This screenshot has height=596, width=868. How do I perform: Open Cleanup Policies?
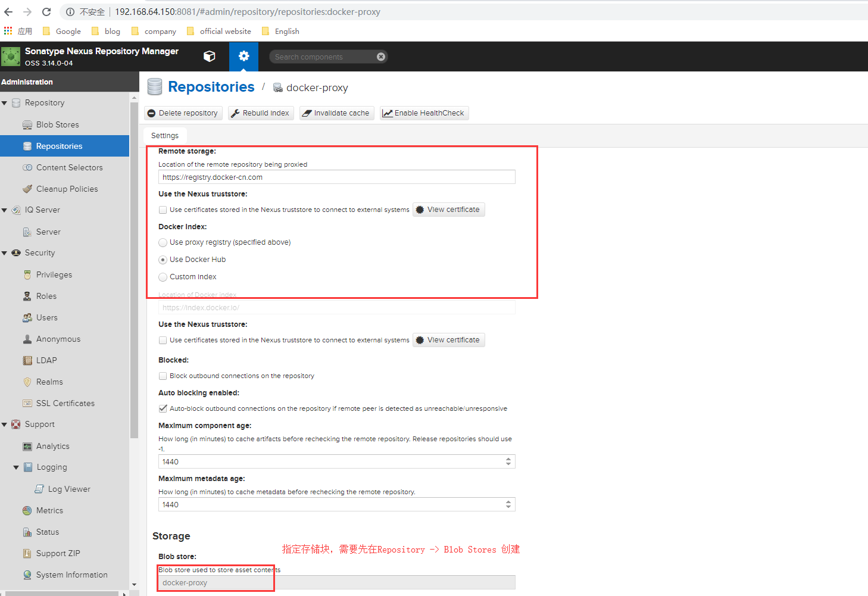[67, 189]
